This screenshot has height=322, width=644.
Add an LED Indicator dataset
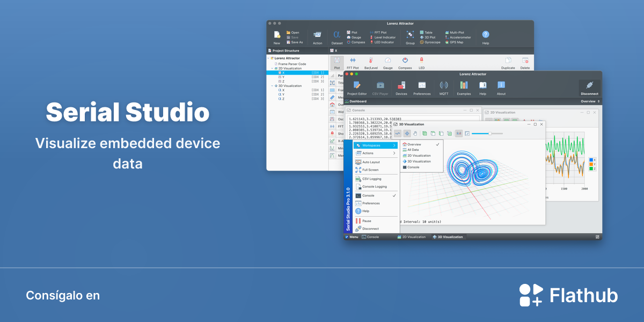[382, 42]
